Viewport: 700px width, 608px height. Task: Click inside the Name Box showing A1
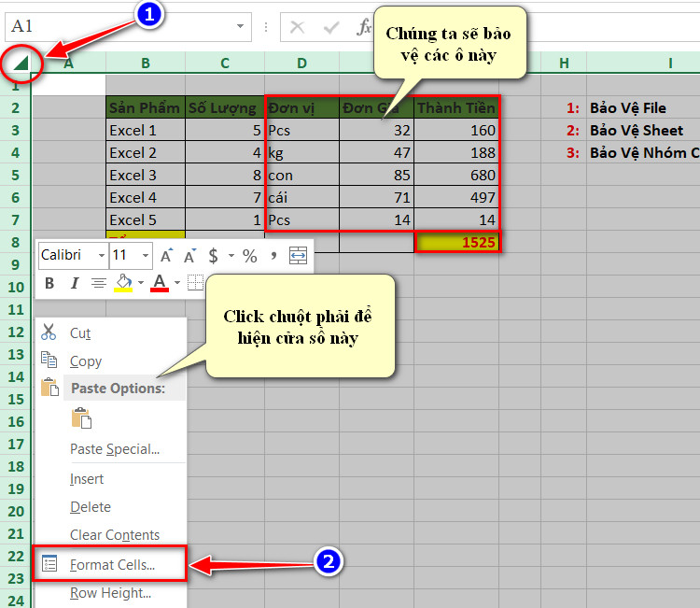coord(119,27)
